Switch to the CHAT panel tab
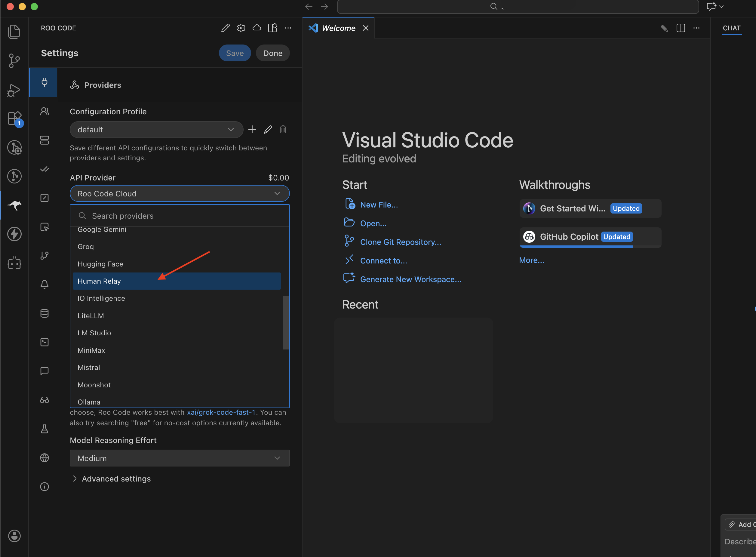The image size is (756, 557). tap(731, 28)
